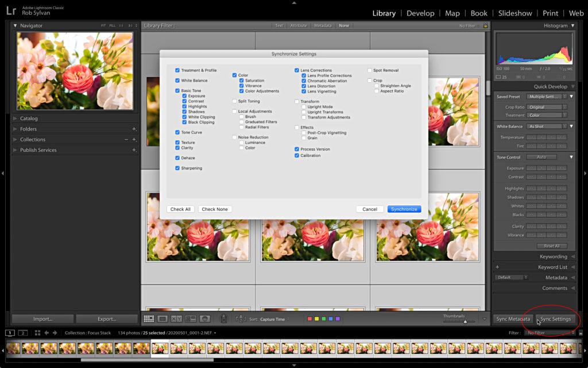
Task: Disable the Dehaze checkbox
Action: pyautogui.click(x=177, y=158)
